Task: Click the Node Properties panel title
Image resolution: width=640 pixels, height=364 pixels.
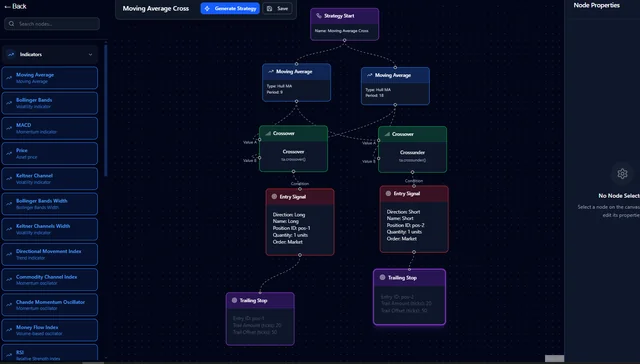Action: click(596, 5)
